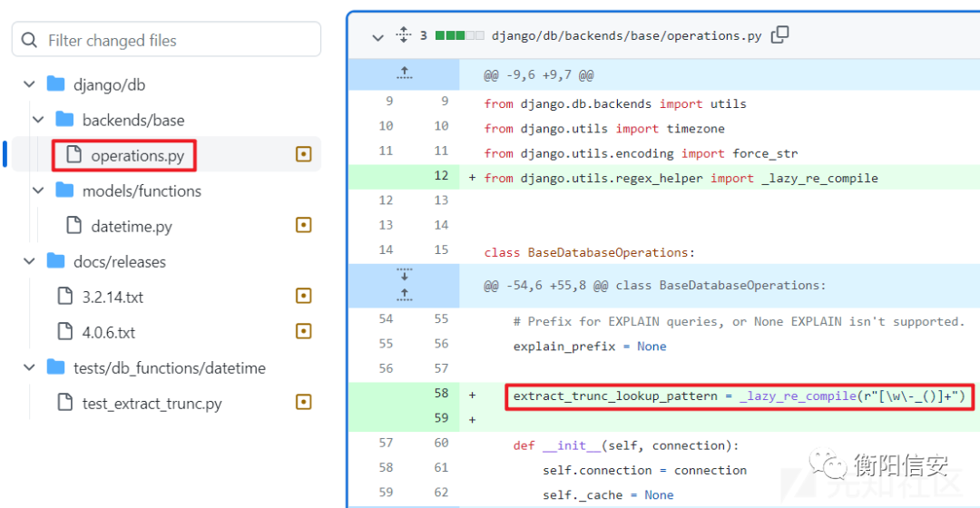Select the tests/db_functions/datetime folder icon
The width and height of the screenshot is (980, 508).
tap(55, 366)
